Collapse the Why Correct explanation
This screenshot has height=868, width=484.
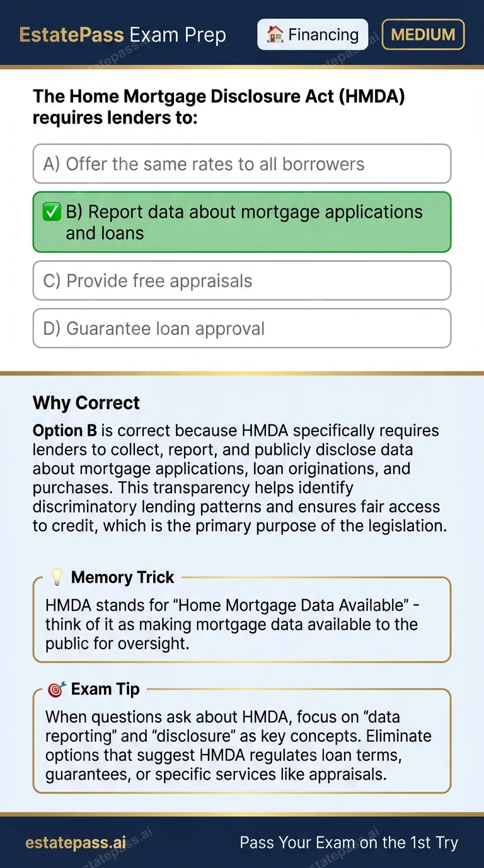pyautogui.click(x=86, y=402)
